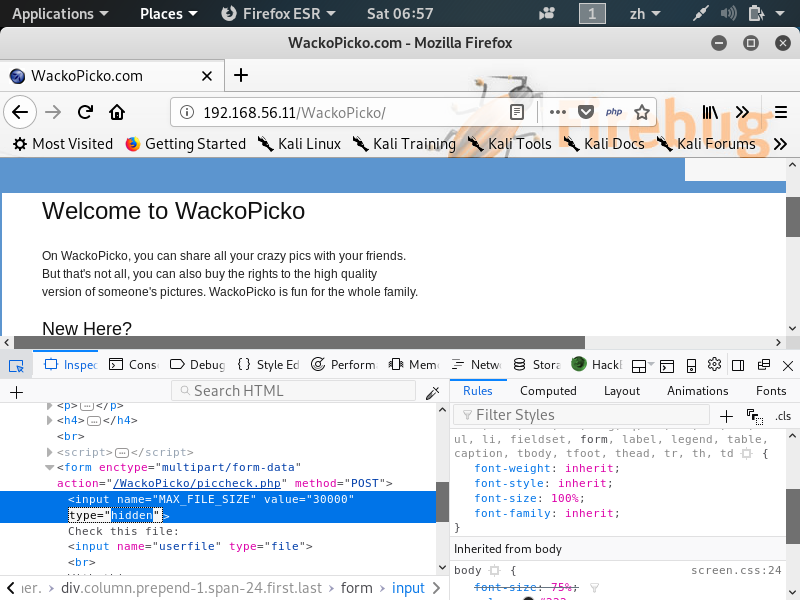
Task: Switch to the Layout tab
Action: (621, 391)
